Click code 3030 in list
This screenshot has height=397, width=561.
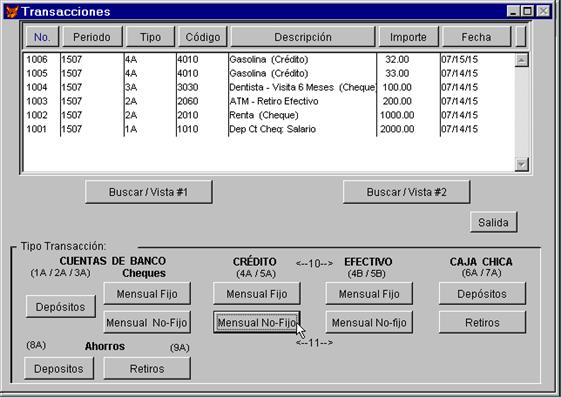tap(188, 87)
